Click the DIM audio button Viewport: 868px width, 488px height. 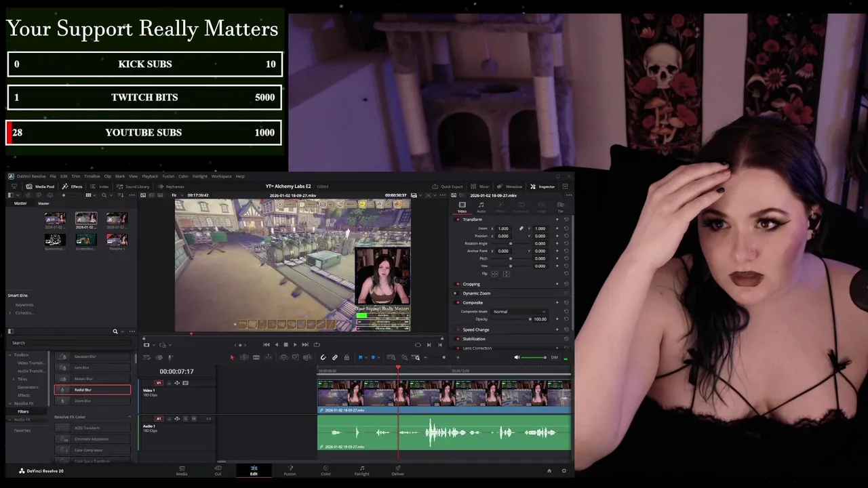point(554,357)
